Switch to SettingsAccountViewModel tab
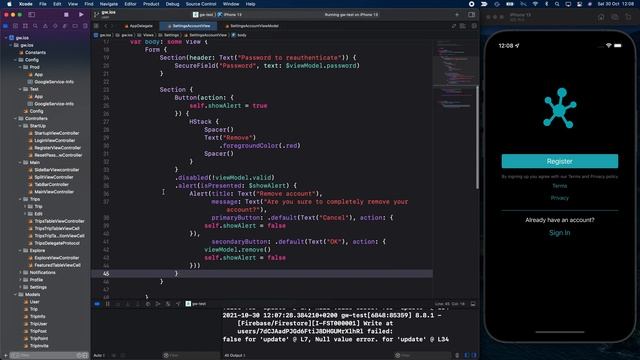This screenshot has height=360, width=640. [252, 26]
